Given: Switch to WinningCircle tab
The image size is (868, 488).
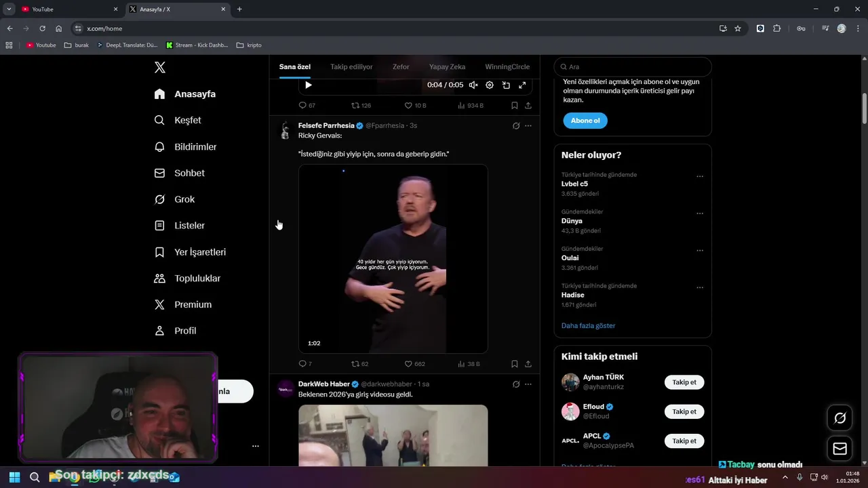Looking at the screenshot, I should tap(507, 66).
